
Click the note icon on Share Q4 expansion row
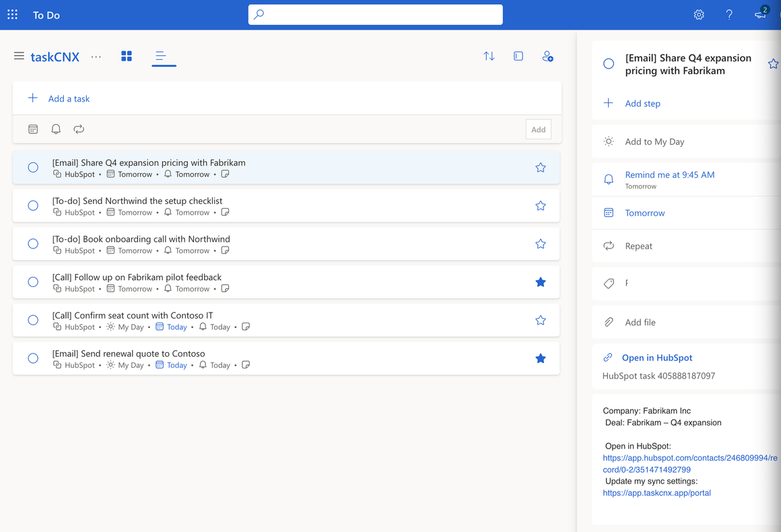(225, 174)
